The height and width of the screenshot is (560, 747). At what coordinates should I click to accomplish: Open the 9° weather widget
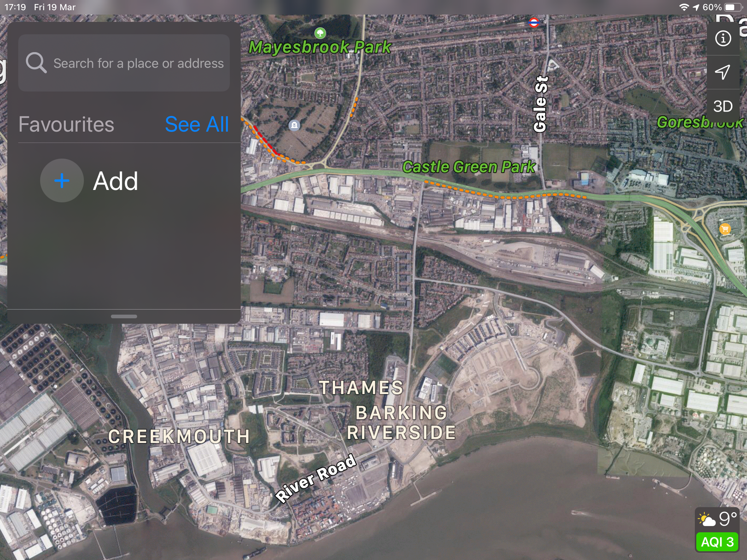point(717,519)
